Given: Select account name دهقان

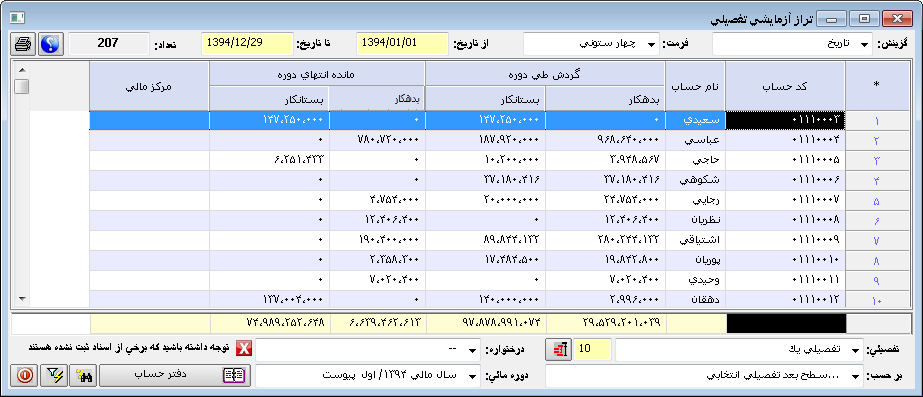Looking at the screenshot, I should (x=695, y=300).
